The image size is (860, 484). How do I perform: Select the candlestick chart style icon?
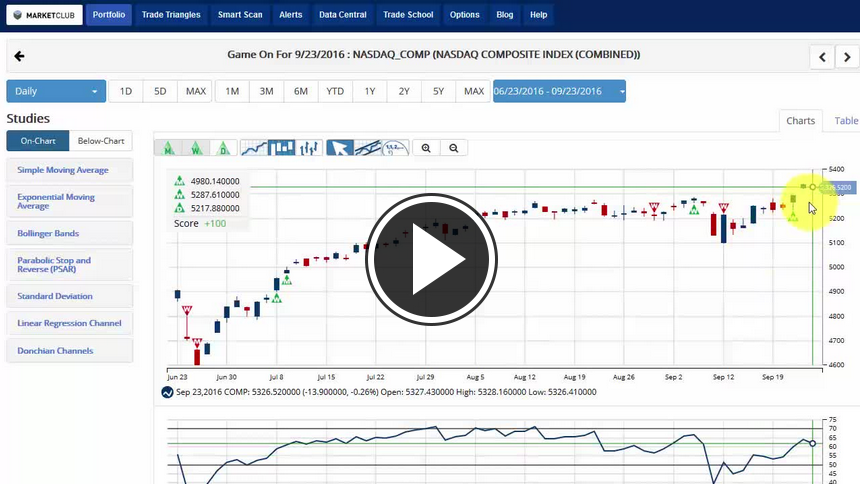click(283, 148)
